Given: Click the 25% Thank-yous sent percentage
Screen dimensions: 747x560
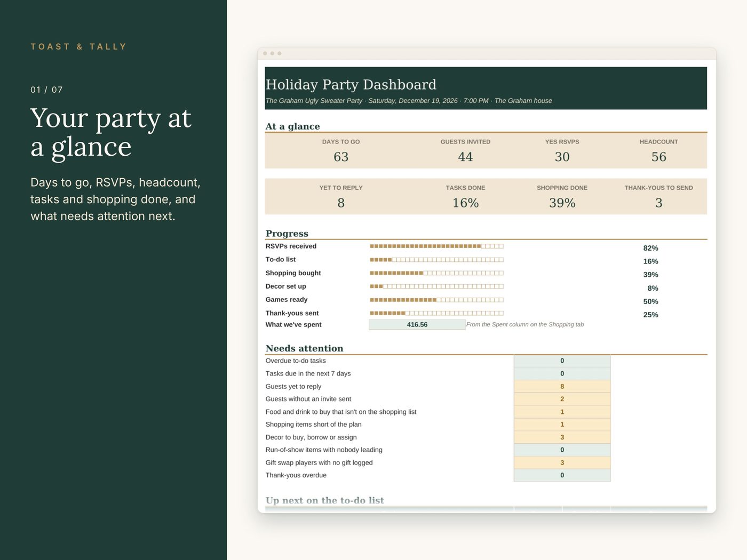Looking at the screenshot, I should [x=650, y=315].
